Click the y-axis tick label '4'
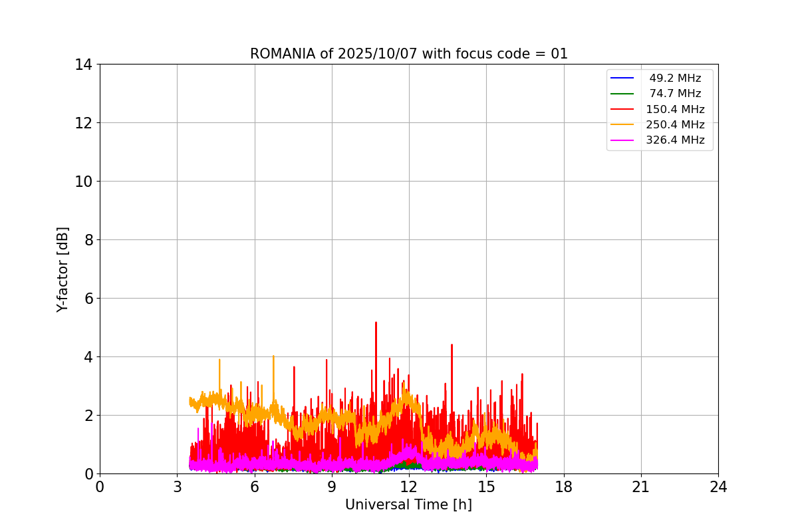 [88, 357]
